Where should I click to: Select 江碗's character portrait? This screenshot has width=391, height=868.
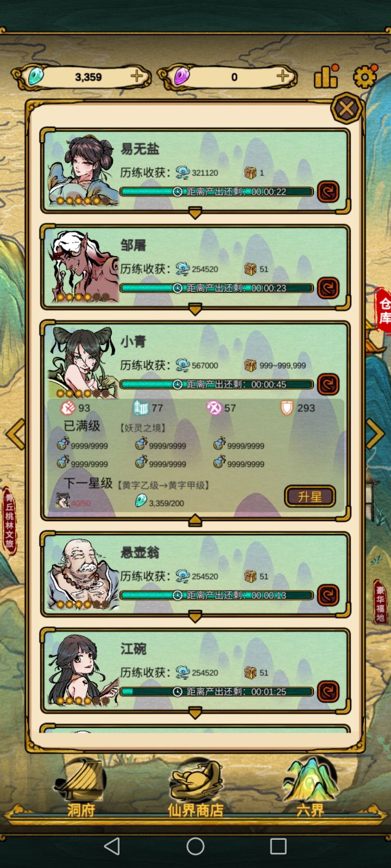coord(83,671)
